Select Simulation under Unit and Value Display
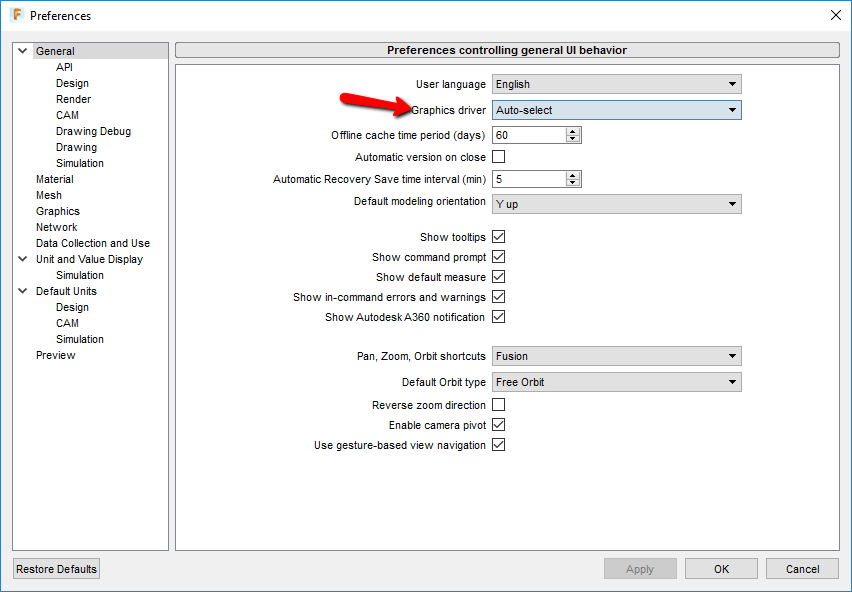This screenshot has width=852, height=592. tap(80, 275)
